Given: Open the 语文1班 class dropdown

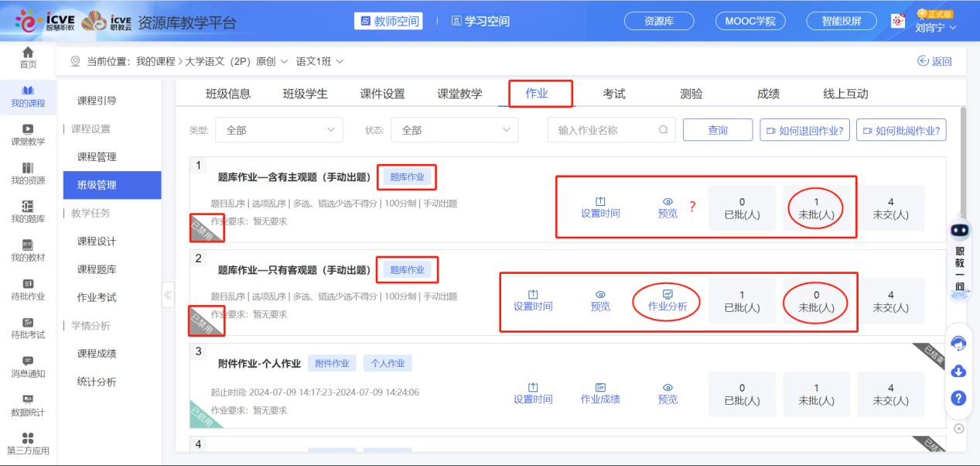Looking at the screenshot, I should pos(320,61).
